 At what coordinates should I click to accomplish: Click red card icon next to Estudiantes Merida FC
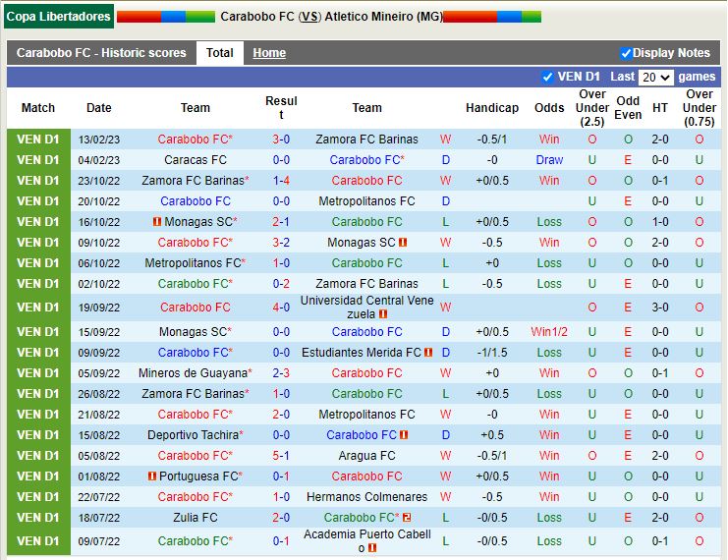[x=428, y=353]
